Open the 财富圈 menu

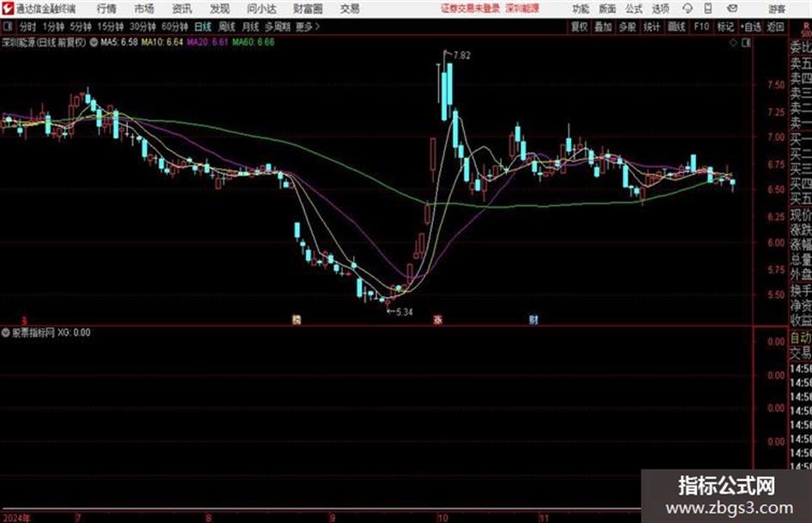(x=308, y=9)
